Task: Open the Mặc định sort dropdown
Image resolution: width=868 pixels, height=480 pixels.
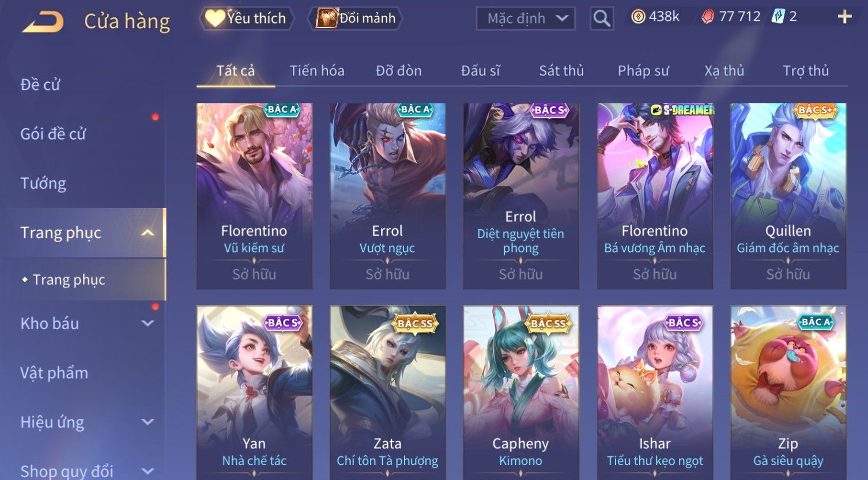Action: (526, 18)
